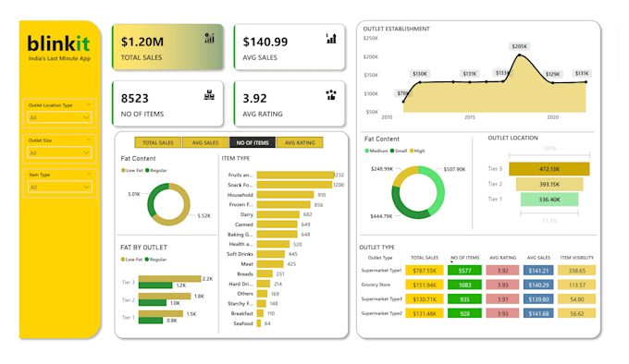
Task: Collapse the Outlet Location Type slicer chevron
Action: point(89,105)
